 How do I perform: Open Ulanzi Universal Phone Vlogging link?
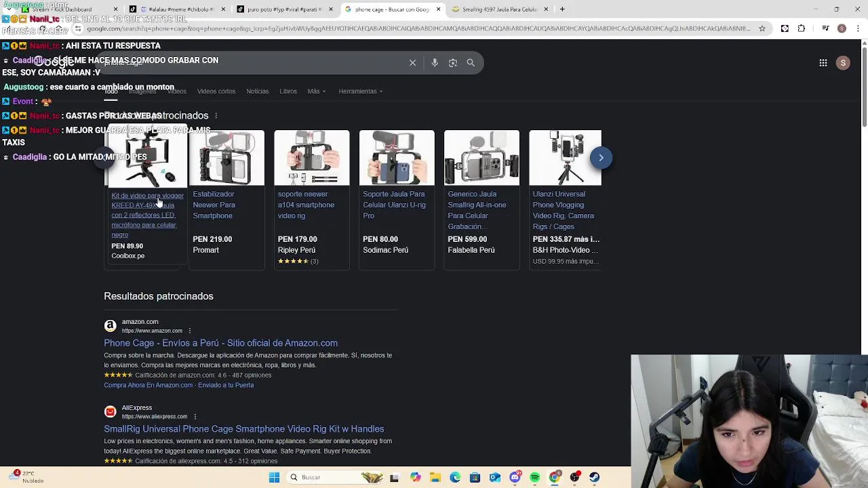[x=564, y=210]
